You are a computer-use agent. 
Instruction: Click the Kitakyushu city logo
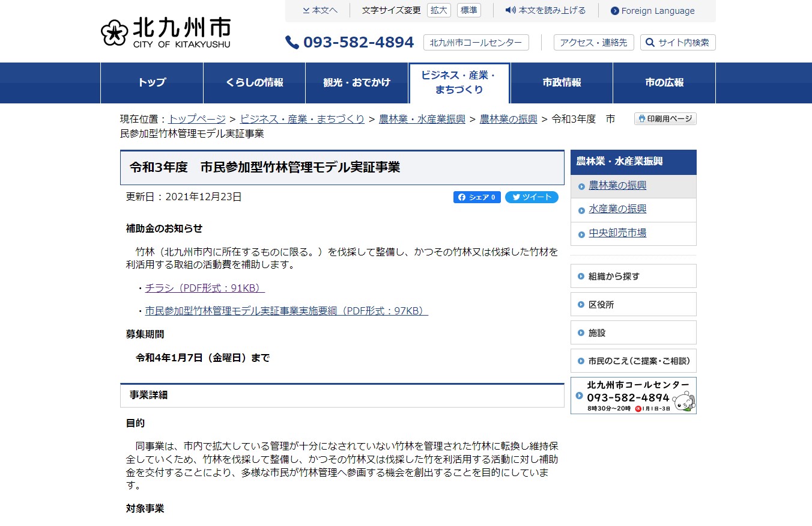[166, 32]
